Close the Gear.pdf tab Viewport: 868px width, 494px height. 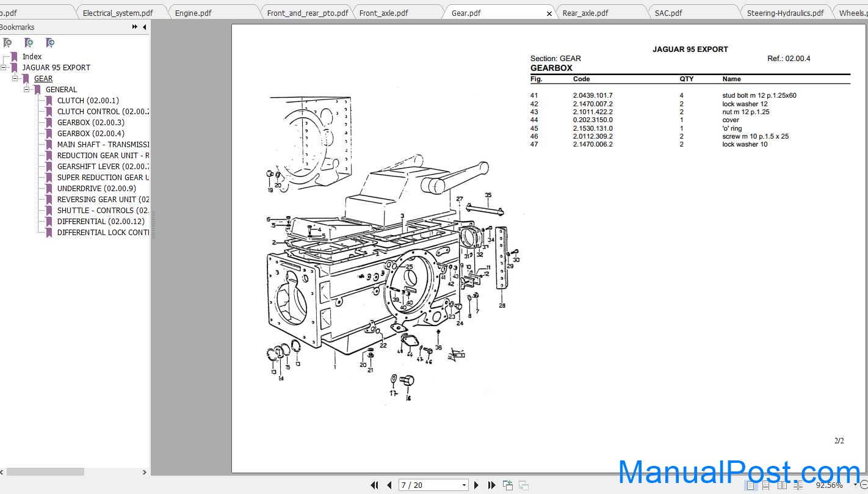[x=549, y=13]
